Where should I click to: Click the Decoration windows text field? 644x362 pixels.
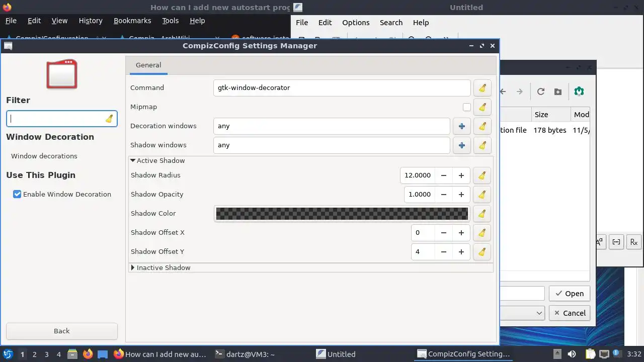coord(332,126)
